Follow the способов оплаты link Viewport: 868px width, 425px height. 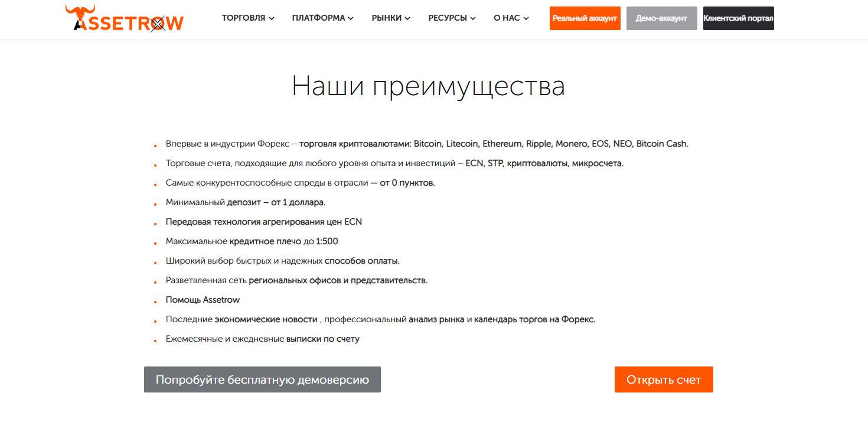[363, 261]
